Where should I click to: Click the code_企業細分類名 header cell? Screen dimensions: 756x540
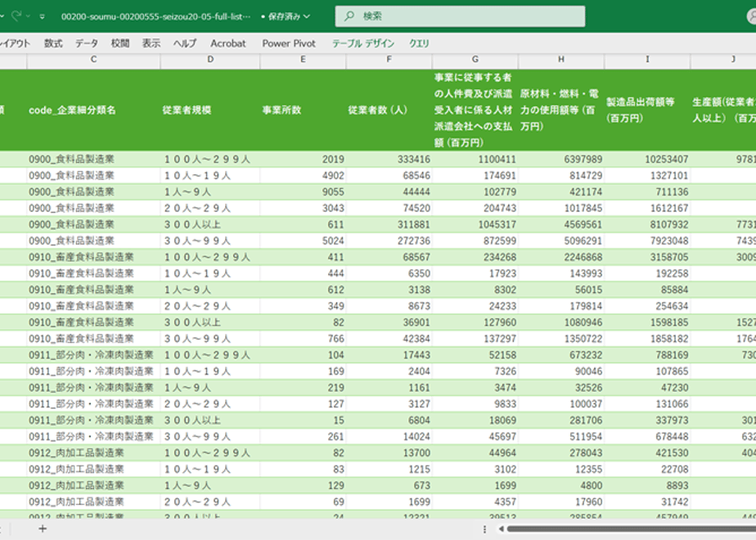tap(93, 110)
